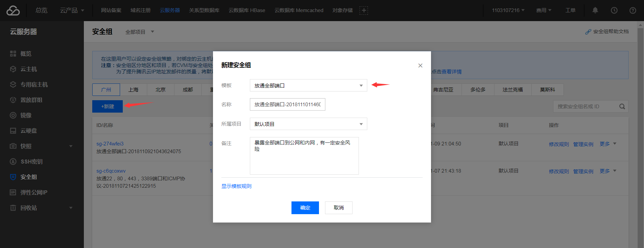Click the 专用宿主机 sidebar icon
Screen dimensions: 644x248
(x=13, y=84)
